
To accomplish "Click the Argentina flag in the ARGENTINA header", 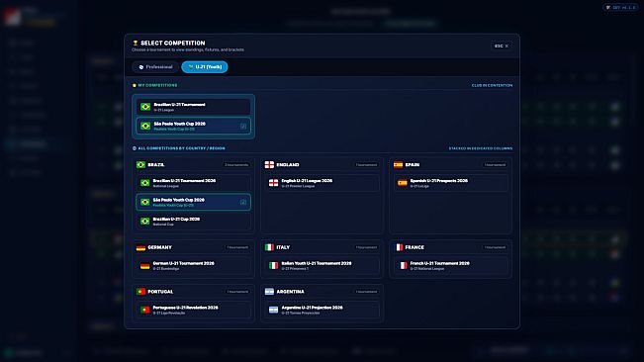I will point(269,292).
